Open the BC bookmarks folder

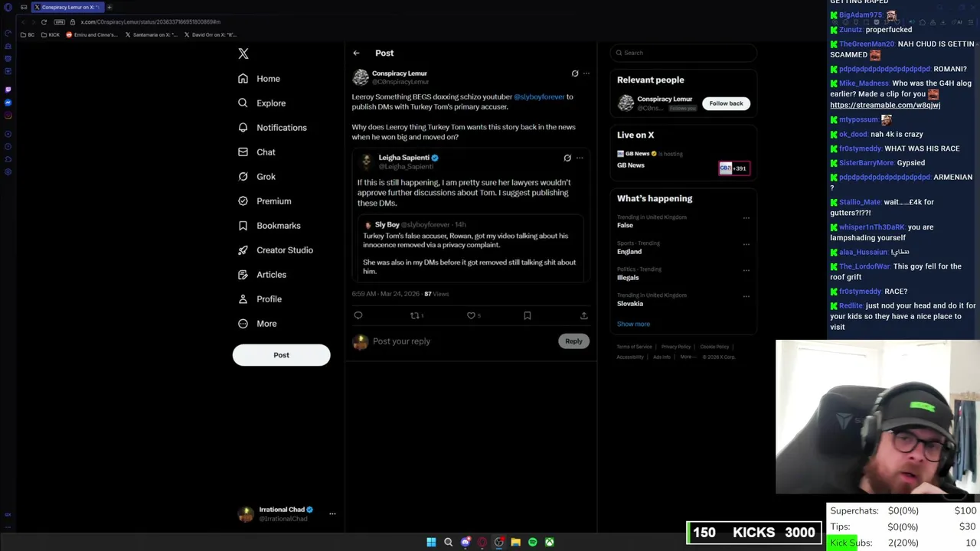tap(28, 34)
